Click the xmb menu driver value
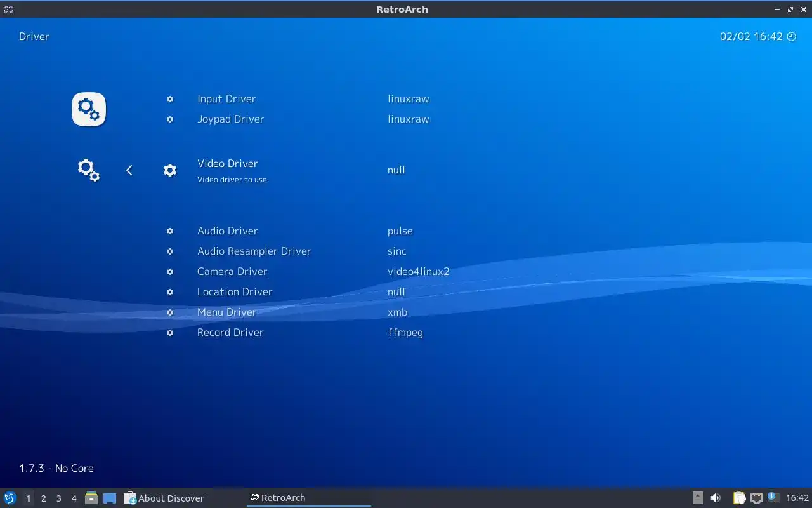The image size is (812, 508). [x=398, y=312]
